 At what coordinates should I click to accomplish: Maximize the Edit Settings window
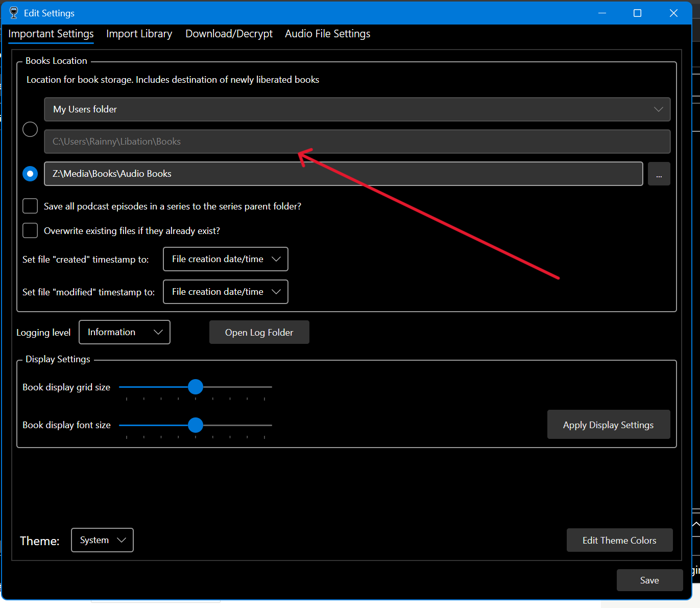pyautogui.click(x=637, y=13)
